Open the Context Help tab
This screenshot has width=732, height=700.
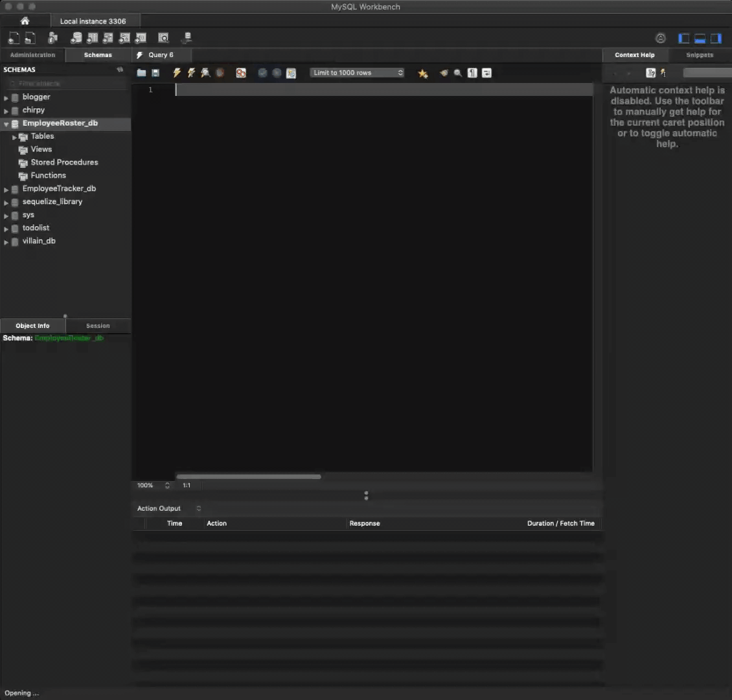tap(634, 55)
